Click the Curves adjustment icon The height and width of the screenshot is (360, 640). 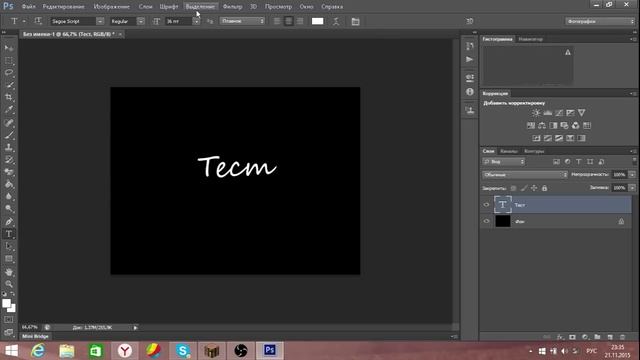tap(559, 113)
